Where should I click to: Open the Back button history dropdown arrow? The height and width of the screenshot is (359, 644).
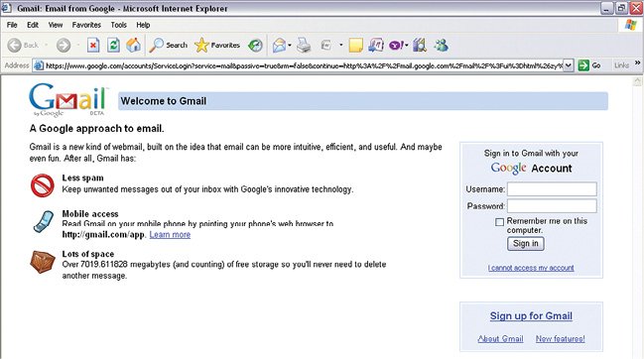pyautogui.click(x=46, y=46)
